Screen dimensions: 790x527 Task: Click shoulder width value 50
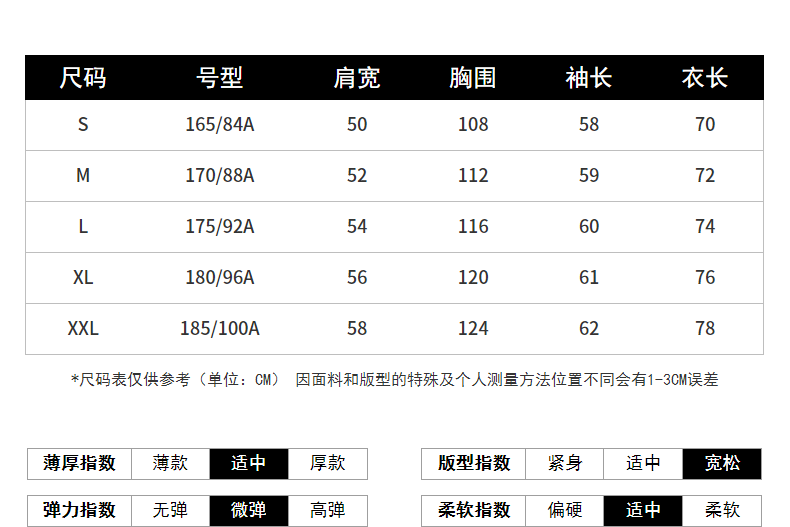pos(357,124)
